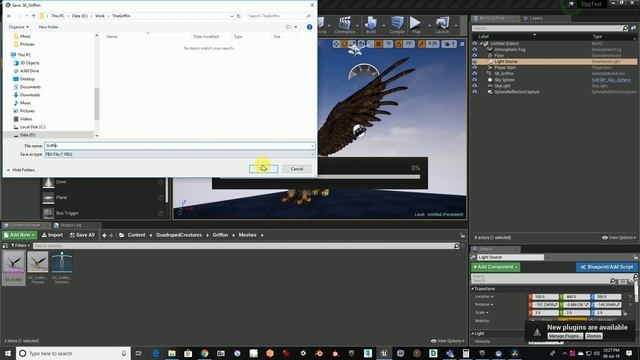Click the Save button in the dialog

263,169
